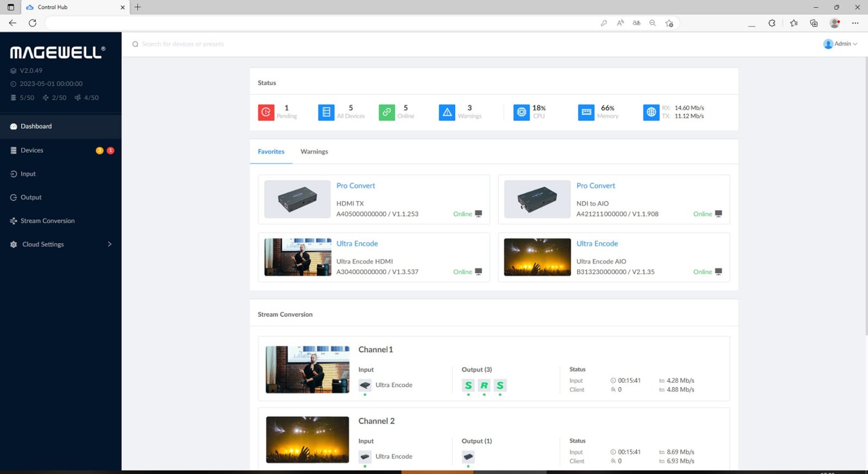Image resolution: width=868 pixels, height=474 pixels.
Task: Click the CPU usage chip icon
Action: click(521, 112)
